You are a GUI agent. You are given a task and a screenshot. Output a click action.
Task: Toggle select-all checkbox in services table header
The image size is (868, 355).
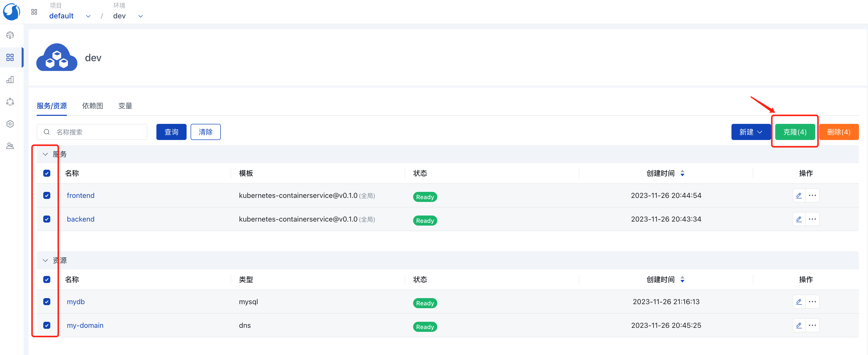coord(47,173)
